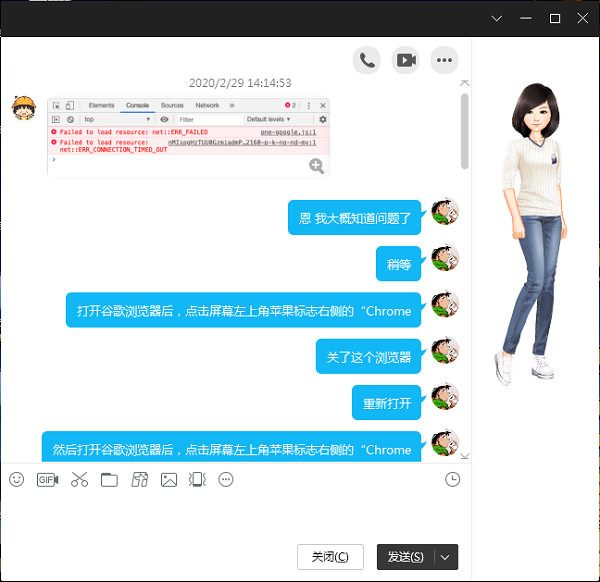The image size is (600, 582).
Task: Click the QQ show female avatar
Action: (x=532, y=233)
